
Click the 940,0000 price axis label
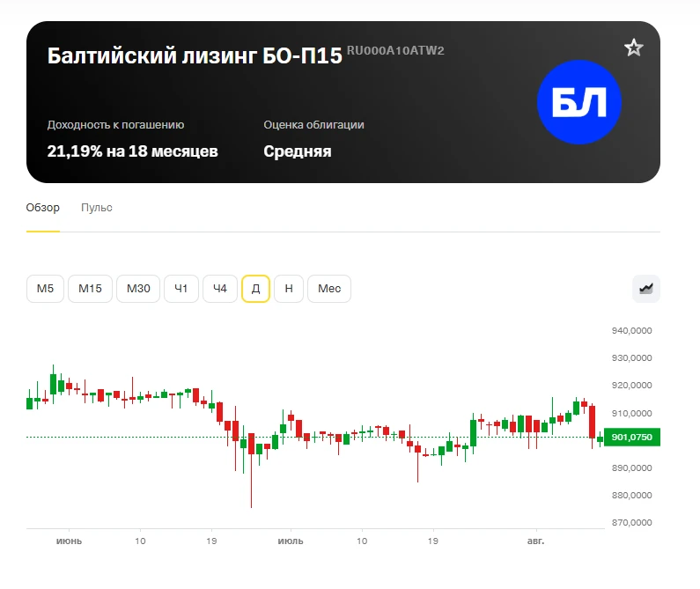[631, 330]
